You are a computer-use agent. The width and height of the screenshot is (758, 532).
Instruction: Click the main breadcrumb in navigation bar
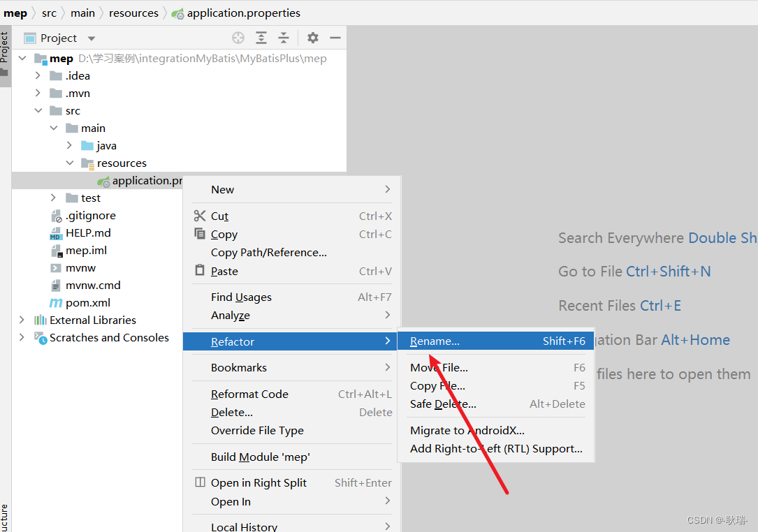82,13
